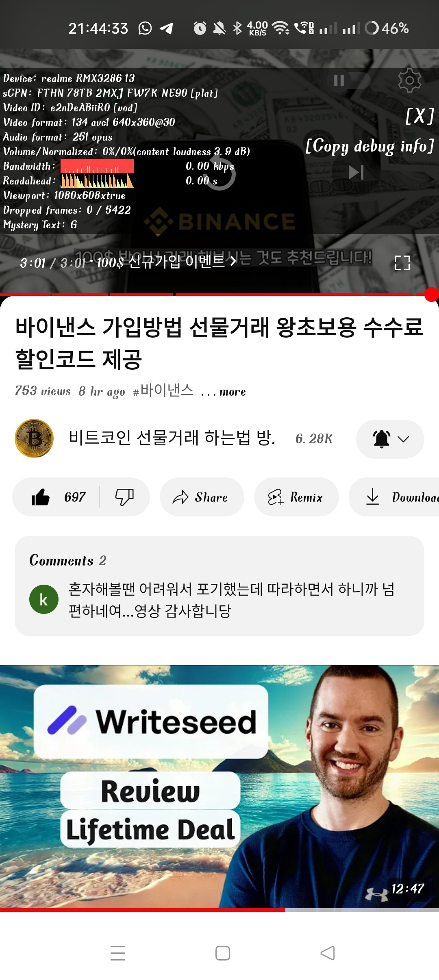Download the video
439x980 pixels.
394,497
